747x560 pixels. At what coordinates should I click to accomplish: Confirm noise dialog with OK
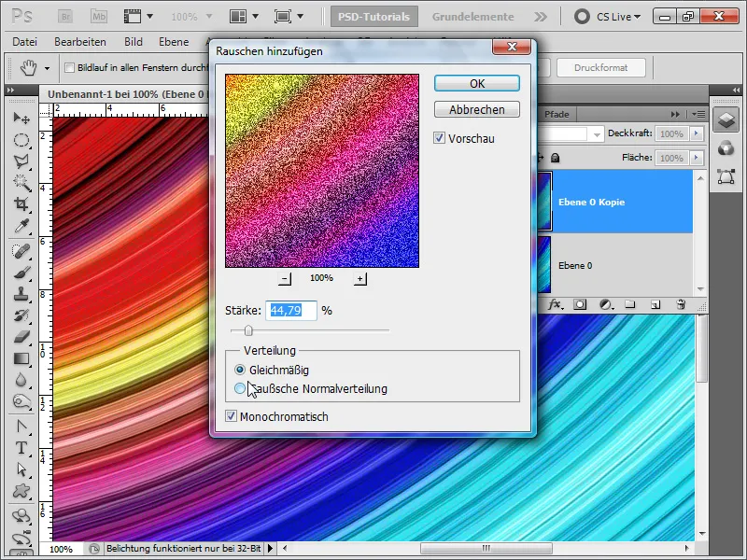click(477, 83)
